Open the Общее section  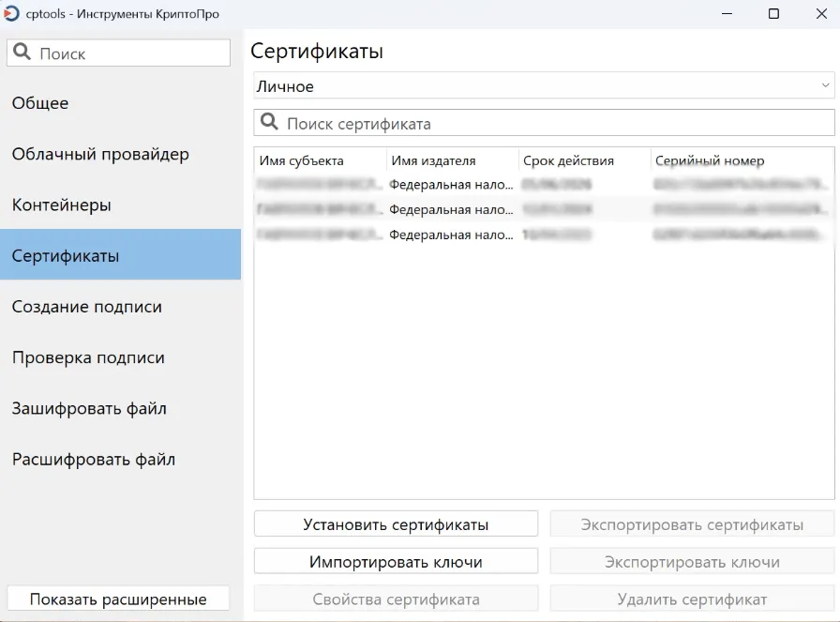click(x=40, y=103)
